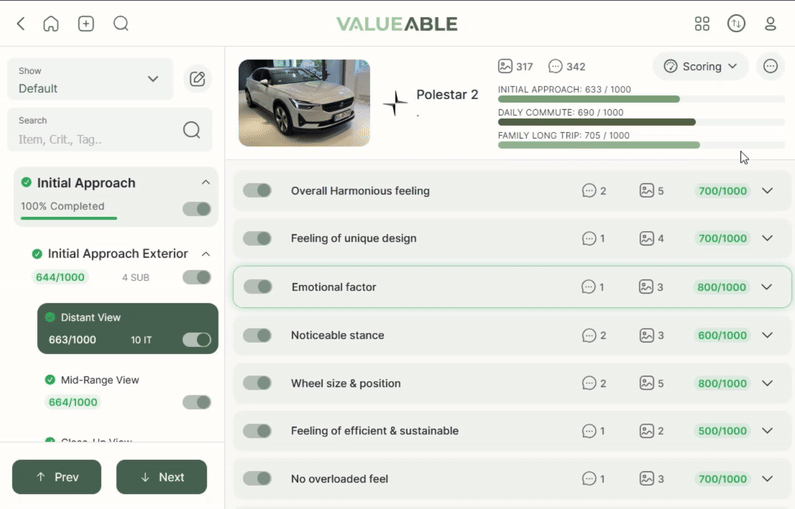Image resolution: width=795 pixels, height=509 pixels.
Task: Toggle the Noticeable stance switch
Action: pyautogui.click(x=257, y=335)
